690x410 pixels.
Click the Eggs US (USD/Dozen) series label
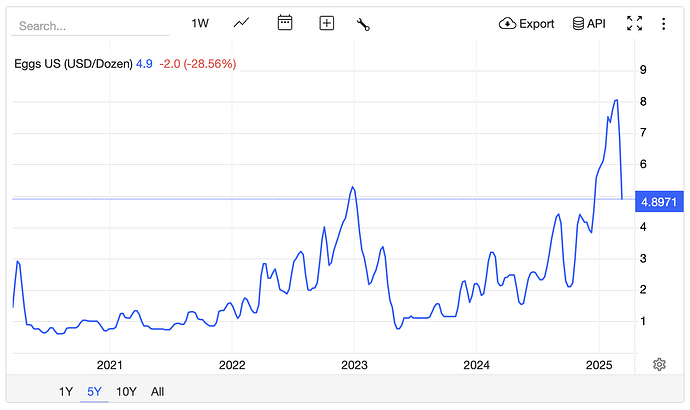click(72, 64)
